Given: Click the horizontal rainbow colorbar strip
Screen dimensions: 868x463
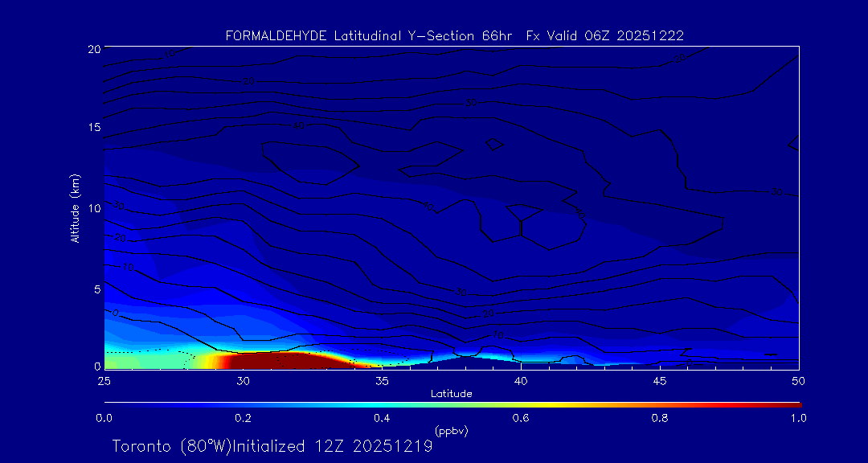Looking at the screenshot, I should pyautogui.click(x=452, y=405).
